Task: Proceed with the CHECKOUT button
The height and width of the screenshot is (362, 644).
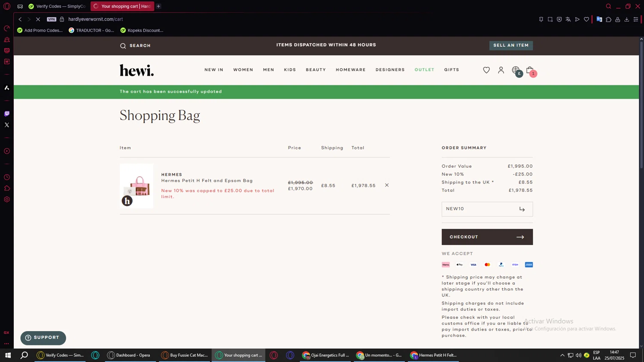Action: pyautogui.click(x=487, y=237)
